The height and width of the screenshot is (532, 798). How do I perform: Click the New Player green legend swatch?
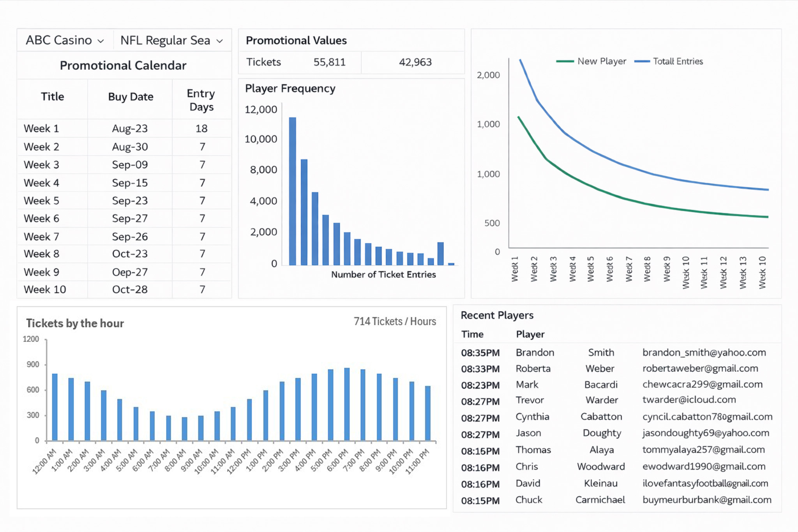[x=565, y=61]
